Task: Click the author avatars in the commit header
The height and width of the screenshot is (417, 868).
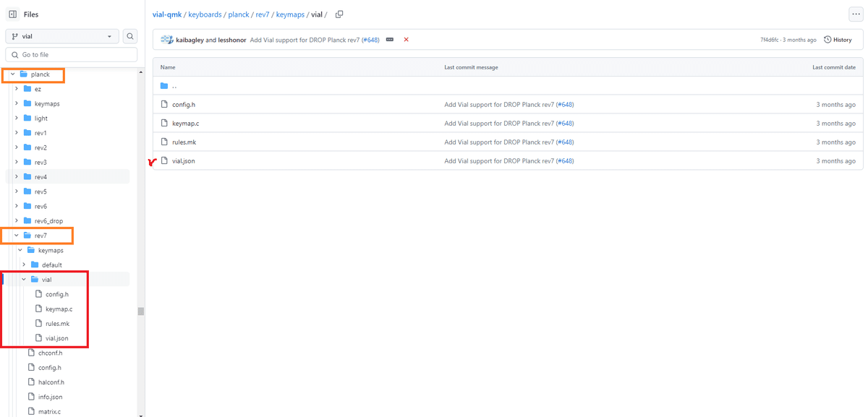Action: click(167, 40)
